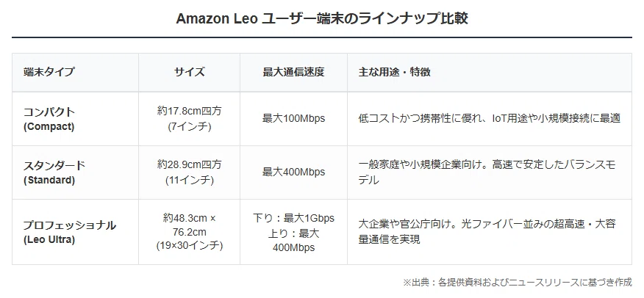The width and height of the screenshot is (644, 298).
Task: Click the 最大通信速度 column header
Action: pos(293,72)
